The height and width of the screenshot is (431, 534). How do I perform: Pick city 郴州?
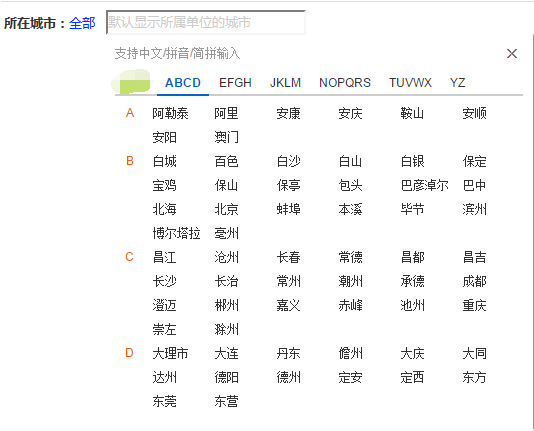(x=226, y=305)
